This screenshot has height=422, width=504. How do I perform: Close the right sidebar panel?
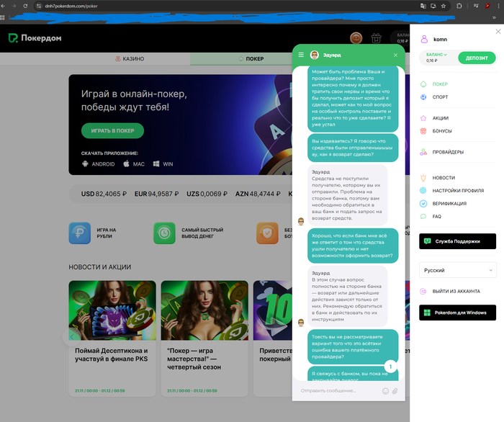pyautogui.click(x=498, y=32)
